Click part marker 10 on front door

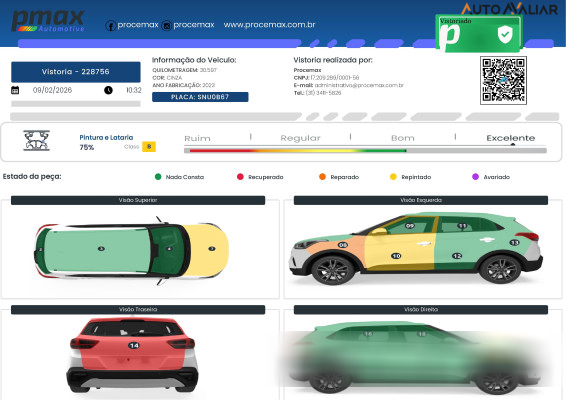(396, 256)
